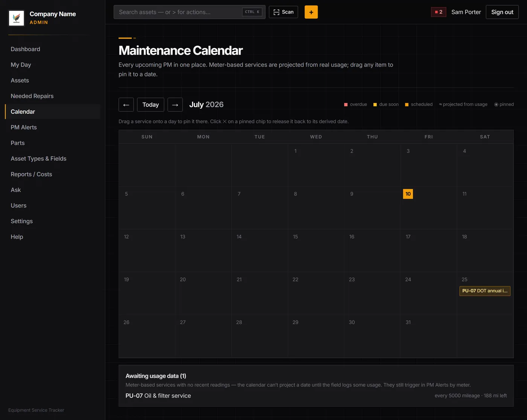Click the SAT column header
The height and width of the screenshot is (420, 527).
(485, 137)
